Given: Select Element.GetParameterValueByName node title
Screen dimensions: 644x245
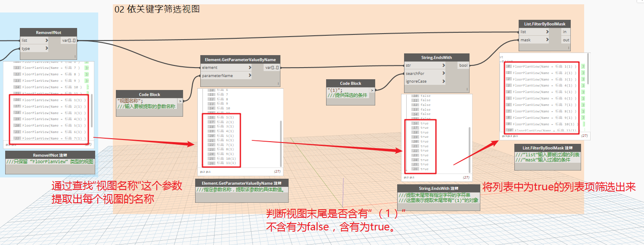Looking at the screenshot, I should pos(240,59).
